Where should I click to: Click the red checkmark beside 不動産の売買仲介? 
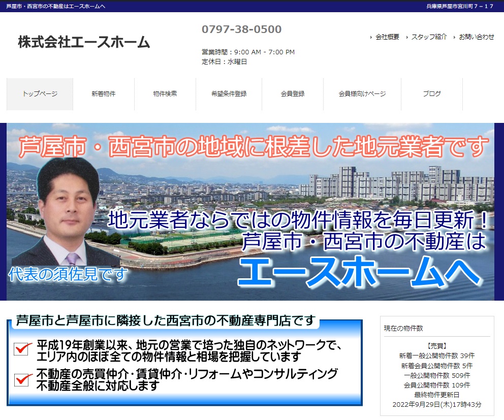(x=23, y=379)
